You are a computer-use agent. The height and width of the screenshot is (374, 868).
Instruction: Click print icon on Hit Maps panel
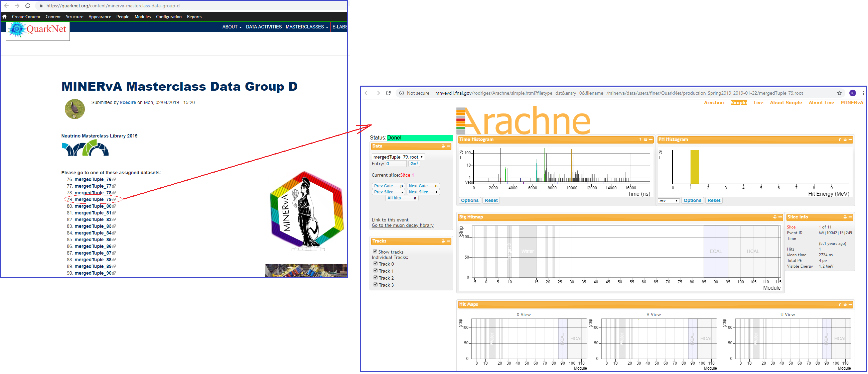pyautogui.click(x=845, y=304)
